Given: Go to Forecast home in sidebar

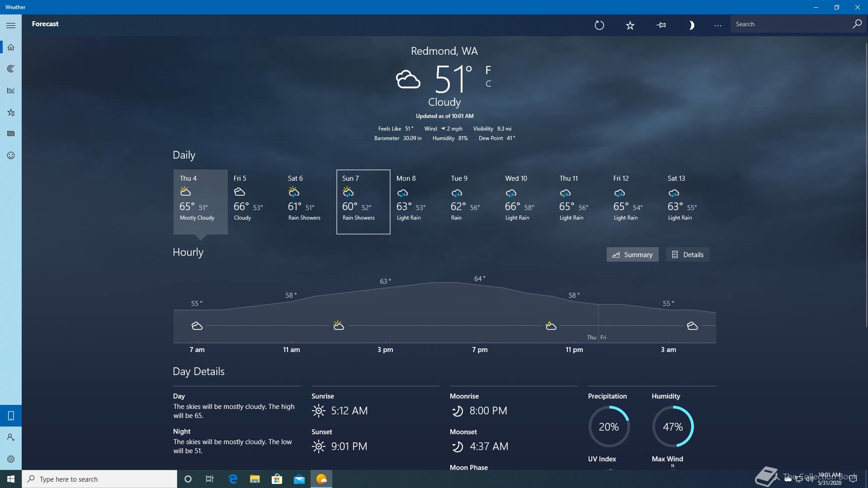Looking at the screenshot, I should click(11, 47).
